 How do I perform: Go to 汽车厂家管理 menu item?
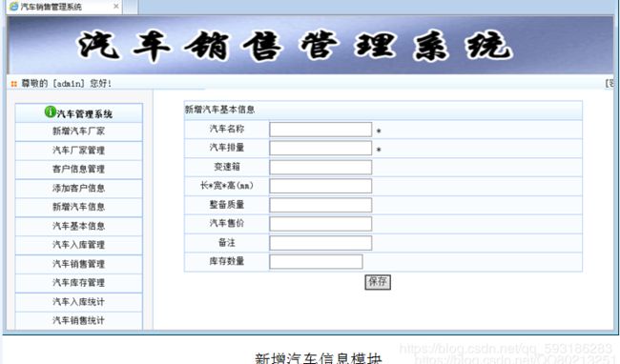[78, 151]
